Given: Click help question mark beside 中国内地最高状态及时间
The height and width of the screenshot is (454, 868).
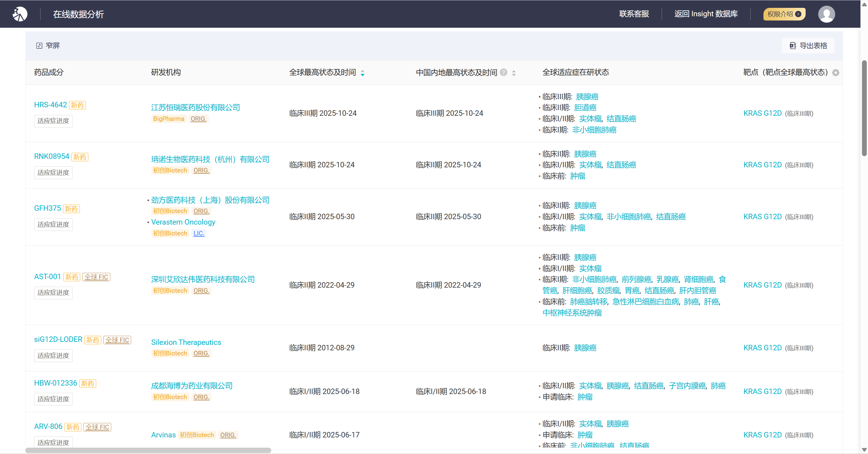Looking at the screenshot, I should (503, 72).
